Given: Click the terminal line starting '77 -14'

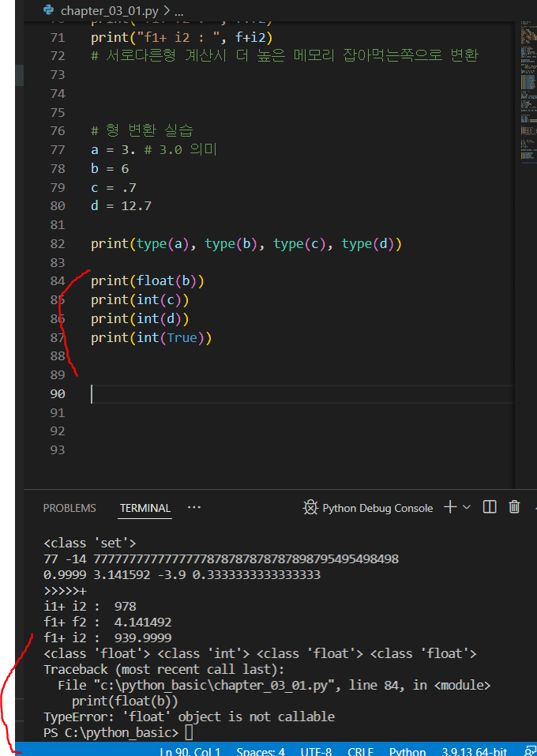Looking at the screenshot, I should (x=221, y=559).
